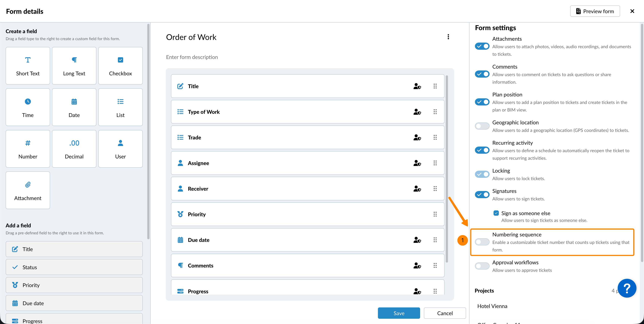Click the drag handle on Priority row
The width and height of the screenshot is (644, 324).
[x=435, y=214]
